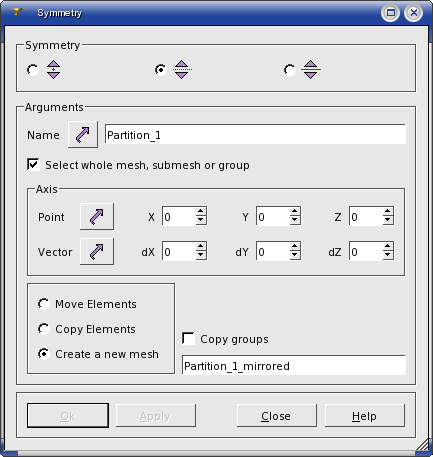433x457 pixels.
Task: Enable the Copy groups checkbox
Action: (x=189, y=338)
